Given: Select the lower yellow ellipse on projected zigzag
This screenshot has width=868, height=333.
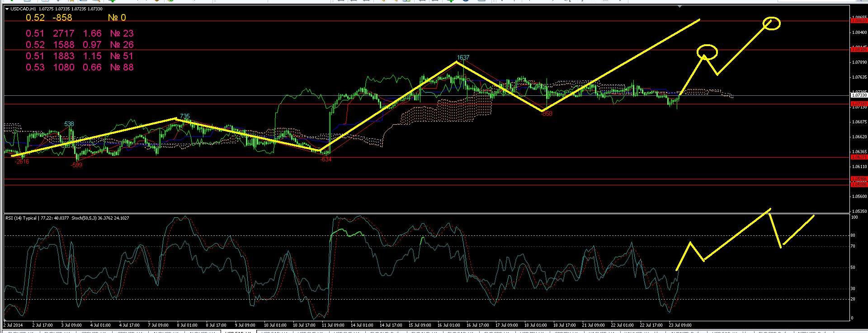Looking at the screenshot, I should click(707, 52).
